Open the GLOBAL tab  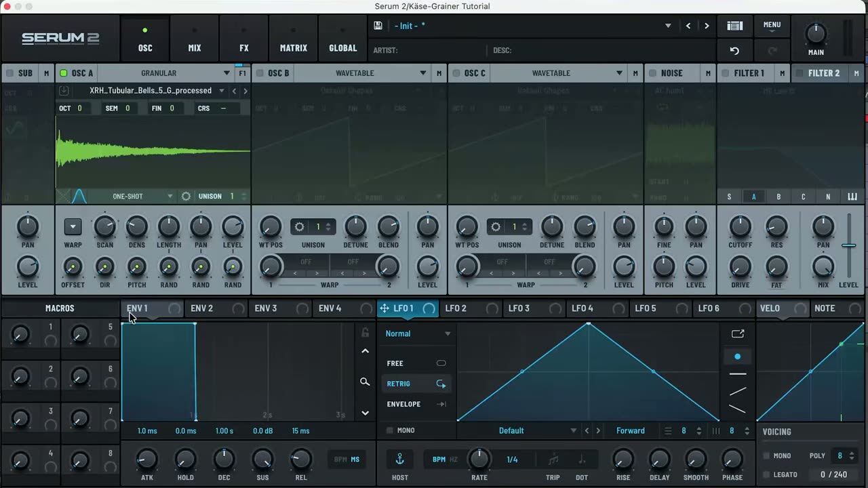[342, 39]
